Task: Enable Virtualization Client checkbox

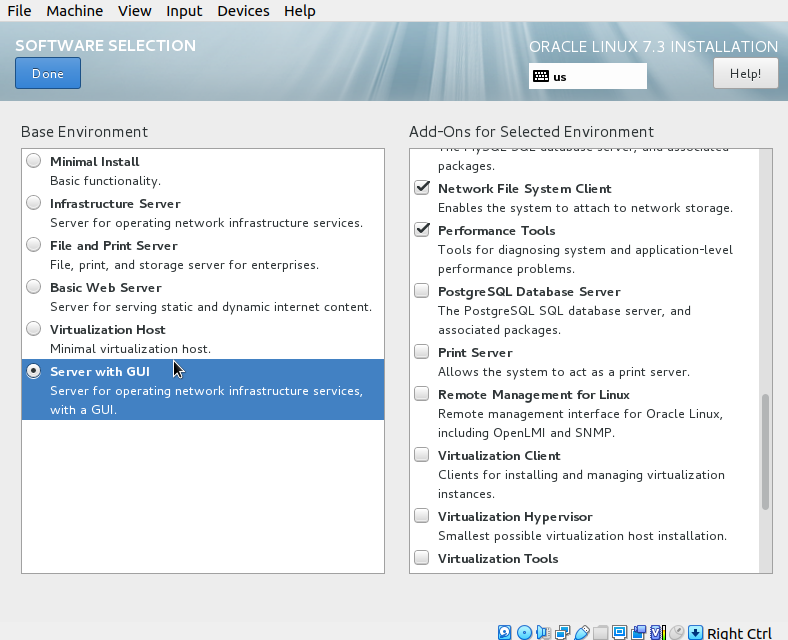Action: pos(422,455)
